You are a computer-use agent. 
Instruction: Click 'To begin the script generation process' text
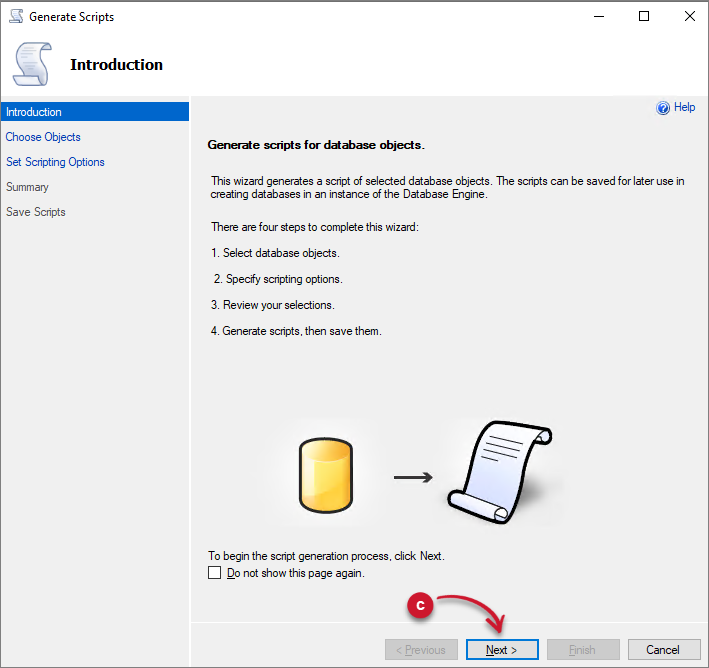(x=326, y=556)
